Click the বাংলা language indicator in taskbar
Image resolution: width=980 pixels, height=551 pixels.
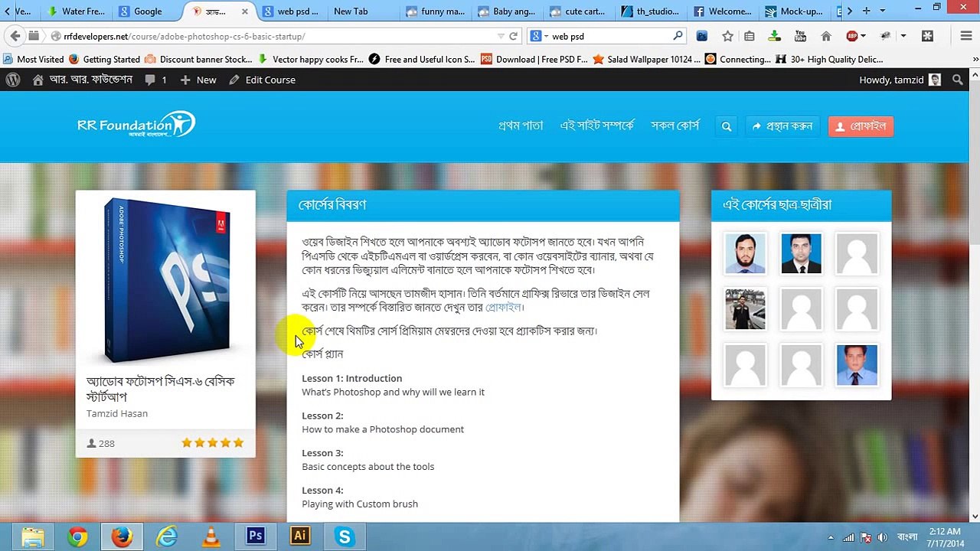907,537
